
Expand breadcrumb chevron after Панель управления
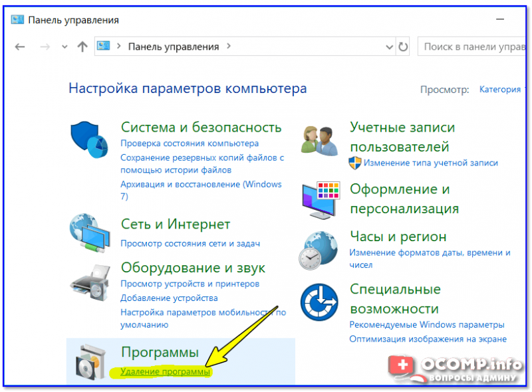tap(229, 47)
